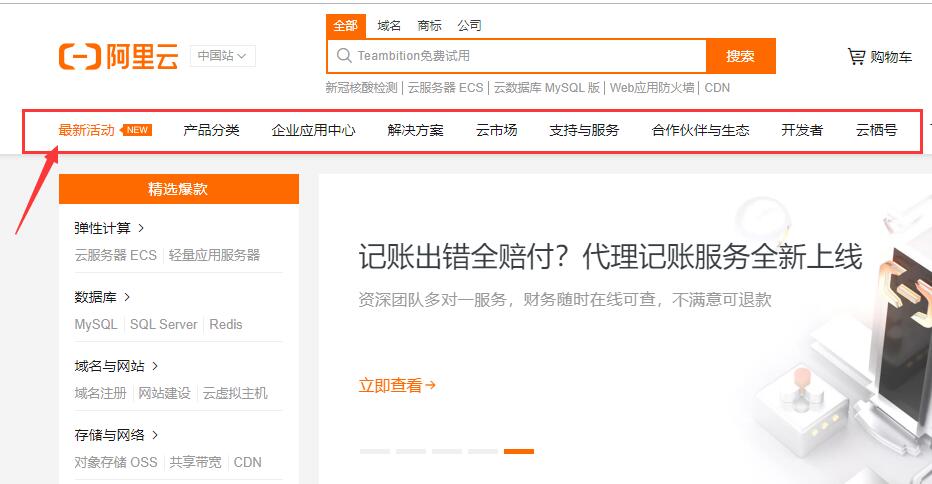Click the Aliyun logo icon
This screenshot has height=484, width=932.
(x=80, y=57)
